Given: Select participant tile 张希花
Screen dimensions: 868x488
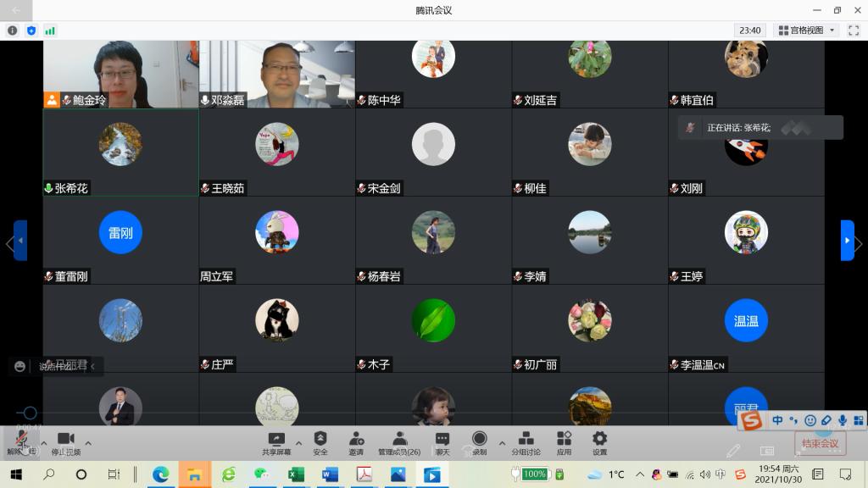Looking at the screenshot, I should click(x=120, y=152).
